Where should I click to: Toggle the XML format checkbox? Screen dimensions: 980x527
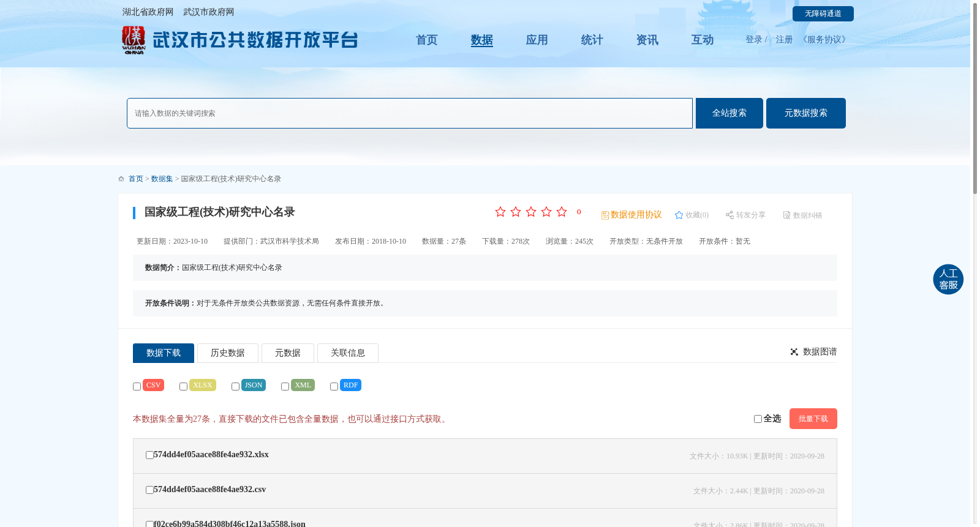(285, 387)
